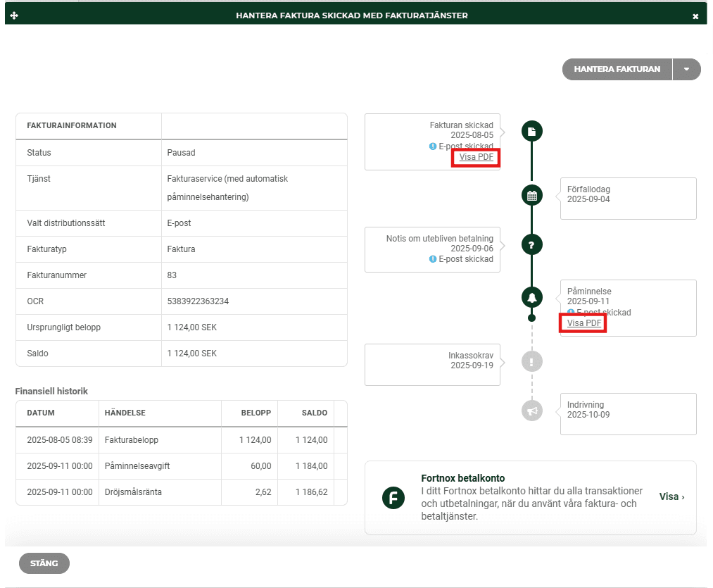Screen dimensions: 713x588
Task: Click info icon beside first E-post skickad
Action: pos(433,146)
